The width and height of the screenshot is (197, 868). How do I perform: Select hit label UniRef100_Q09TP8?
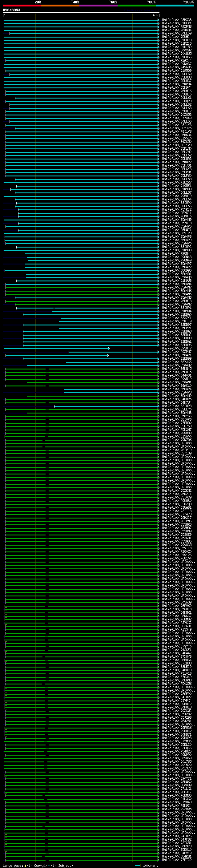pyautogui.click(x=177, y=233)
